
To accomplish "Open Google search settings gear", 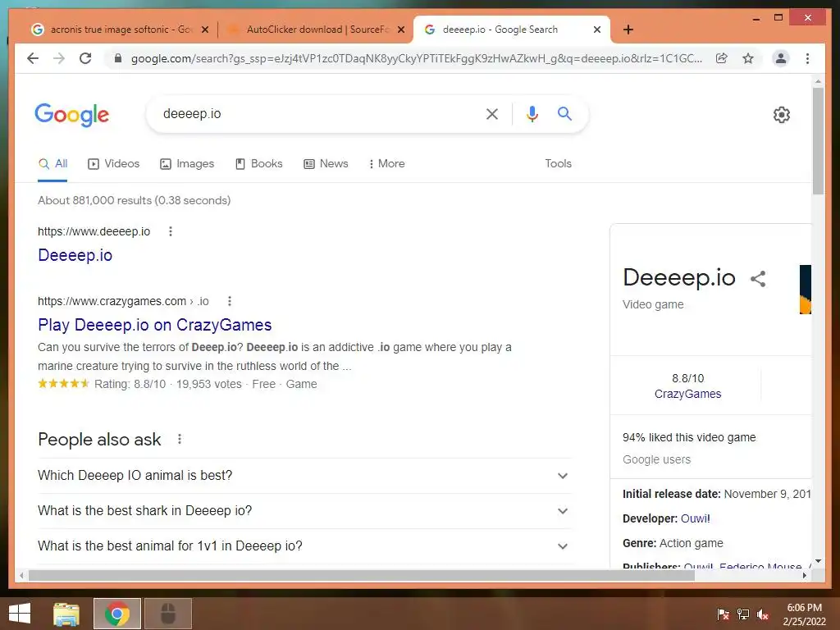I will [781, 115].
